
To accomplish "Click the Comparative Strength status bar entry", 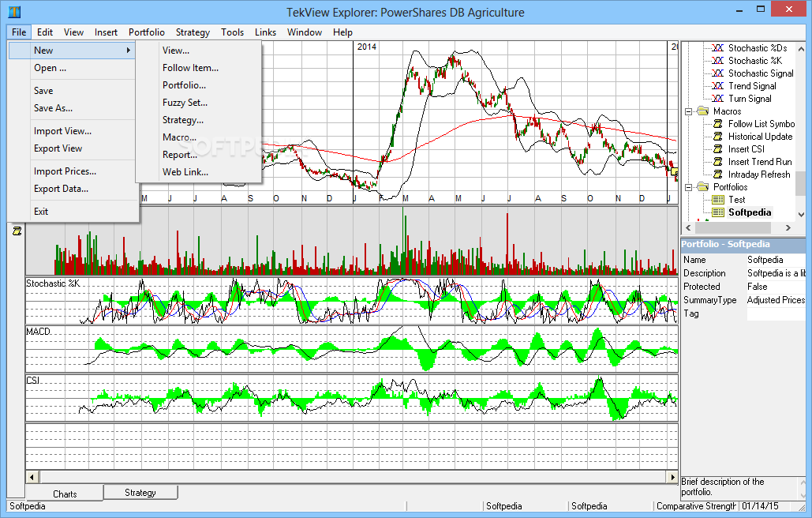I will pyautogui.click(x=695, y=506).
